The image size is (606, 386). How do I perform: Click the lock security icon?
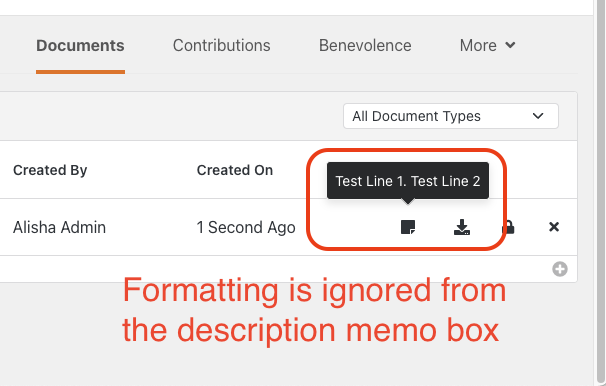click(x=509, y=227)
